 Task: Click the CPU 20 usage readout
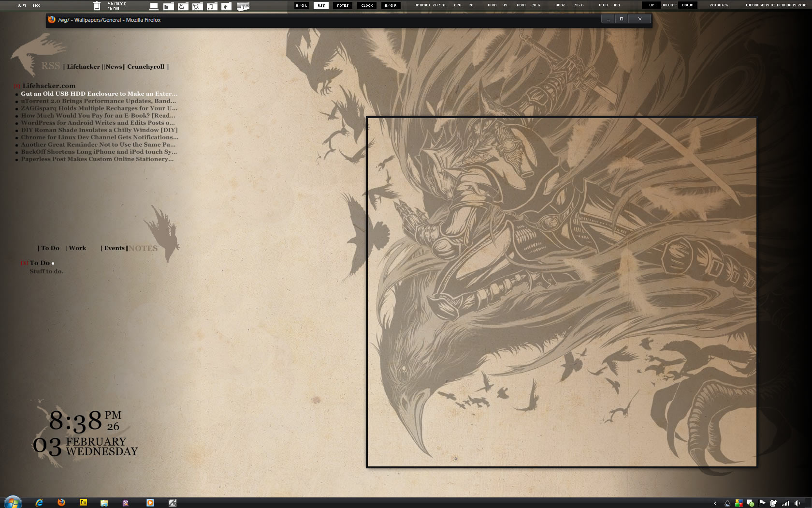click(464, 5)
